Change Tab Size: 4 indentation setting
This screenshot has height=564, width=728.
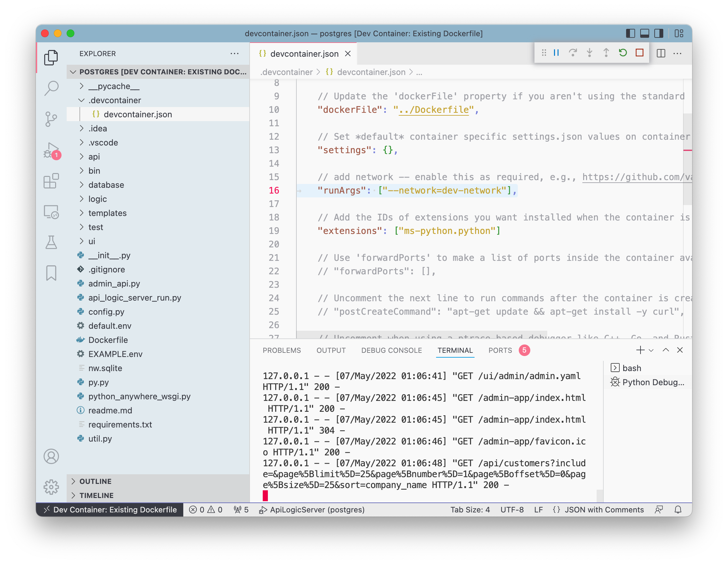coord(470,510)
